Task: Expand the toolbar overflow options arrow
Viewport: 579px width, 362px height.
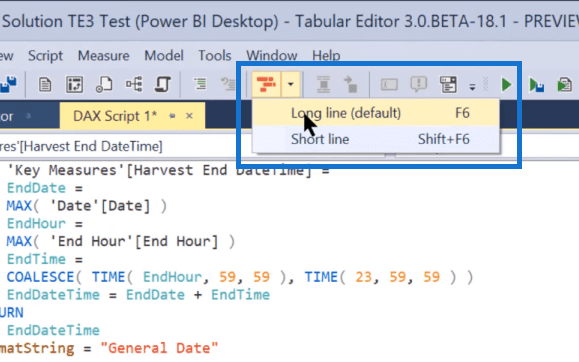Action: point(472,87)
